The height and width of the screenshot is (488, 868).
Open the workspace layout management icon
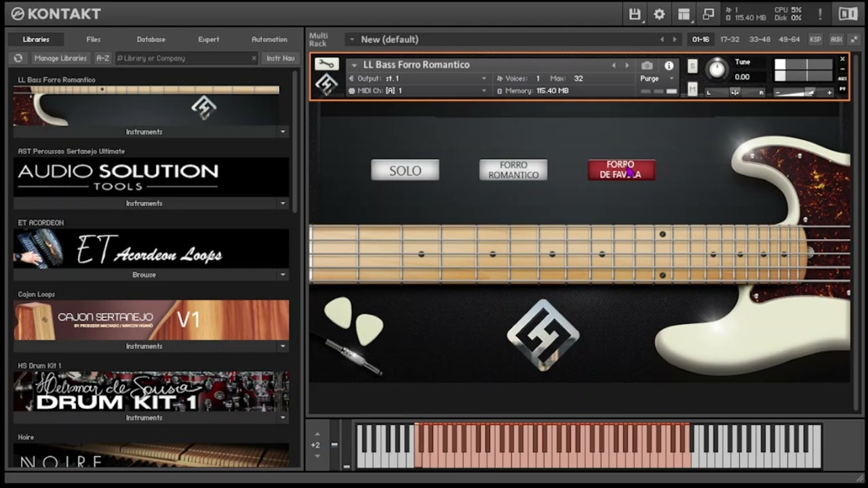click(684, 14)
